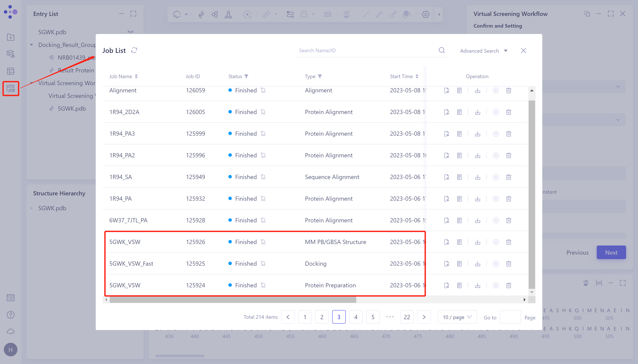Toggle notifications for the 1R94_SA job
Screen dimensions: 638x364
[x=263, y=177]
